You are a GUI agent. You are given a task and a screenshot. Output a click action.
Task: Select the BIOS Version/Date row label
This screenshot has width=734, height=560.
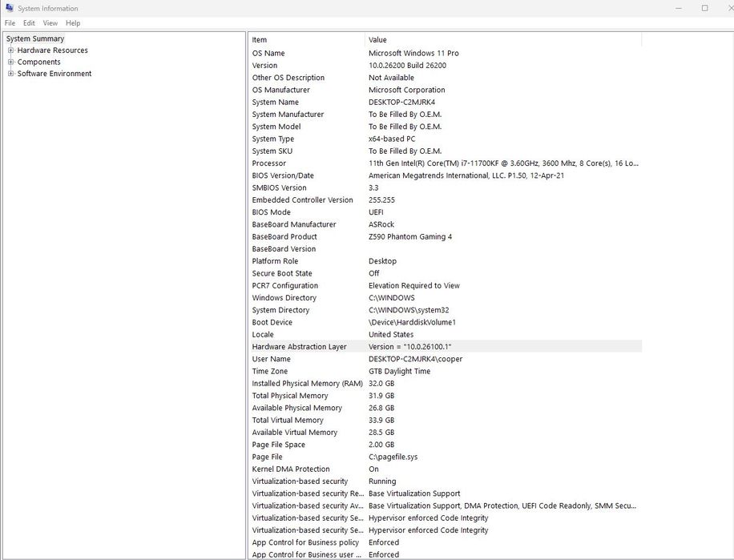coord(283,175)
